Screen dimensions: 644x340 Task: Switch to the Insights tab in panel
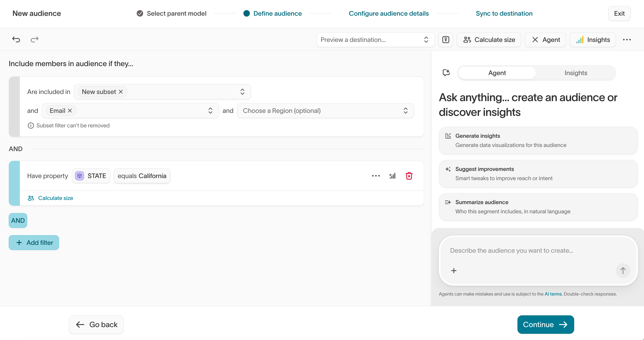pyautogui.click(x=576, y=73)
